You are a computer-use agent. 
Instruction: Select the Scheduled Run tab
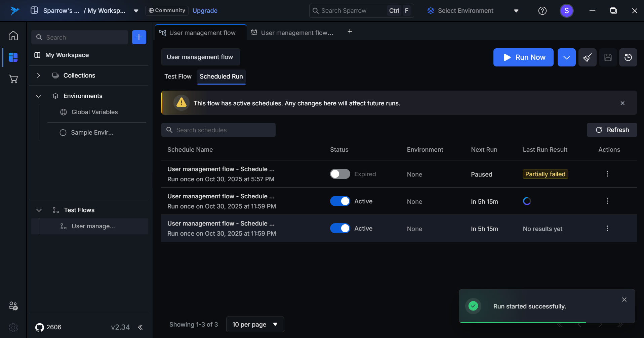[x=221, y=77]
